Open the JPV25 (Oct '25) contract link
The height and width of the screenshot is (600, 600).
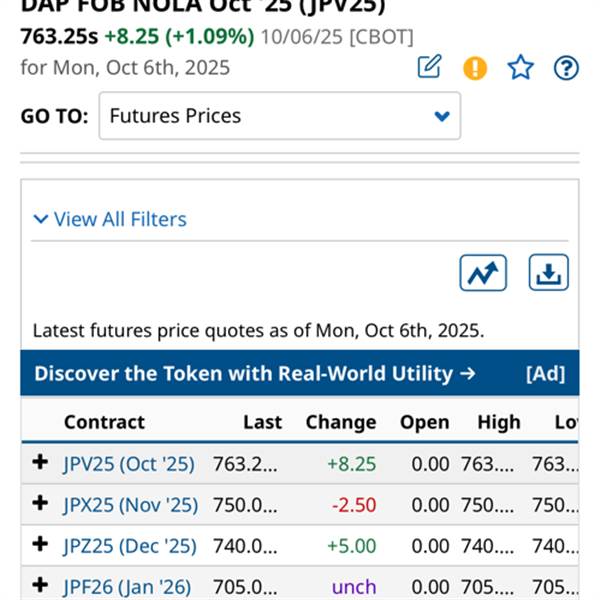click(x=130, y=464)
